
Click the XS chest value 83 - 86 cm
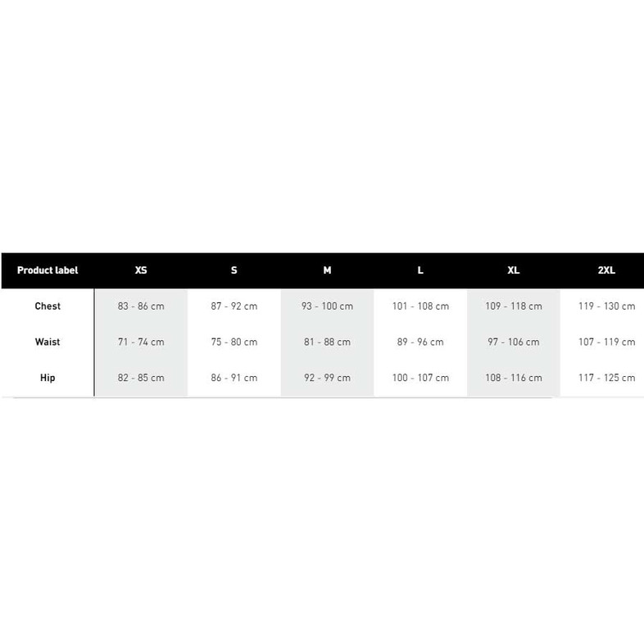coord(141,306)
